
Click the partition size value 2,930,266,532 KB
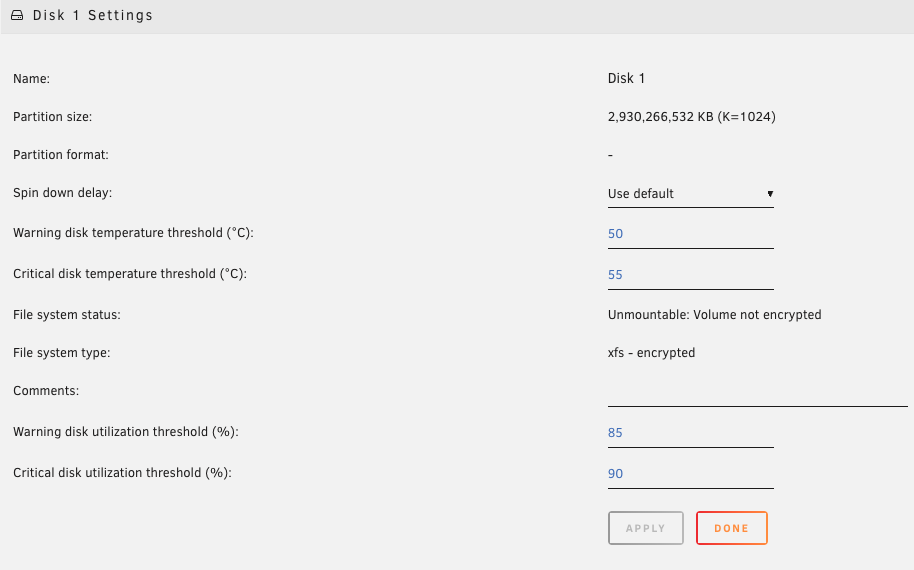691,117
